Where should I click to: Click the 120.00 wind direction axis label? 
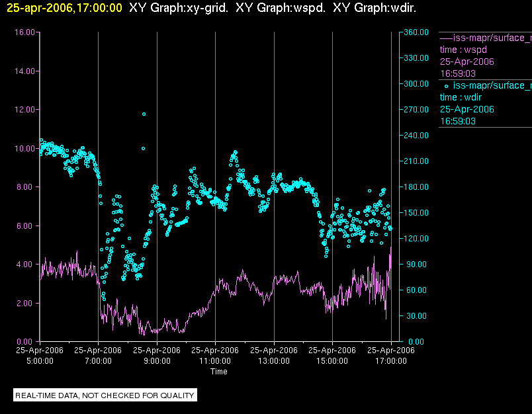(416, 238)
